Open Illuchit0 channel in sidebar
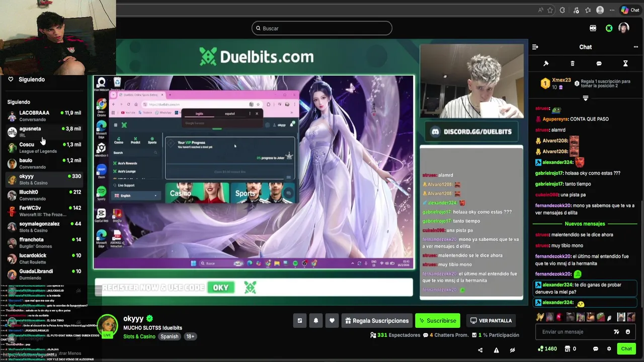 [x=44, y=195]
